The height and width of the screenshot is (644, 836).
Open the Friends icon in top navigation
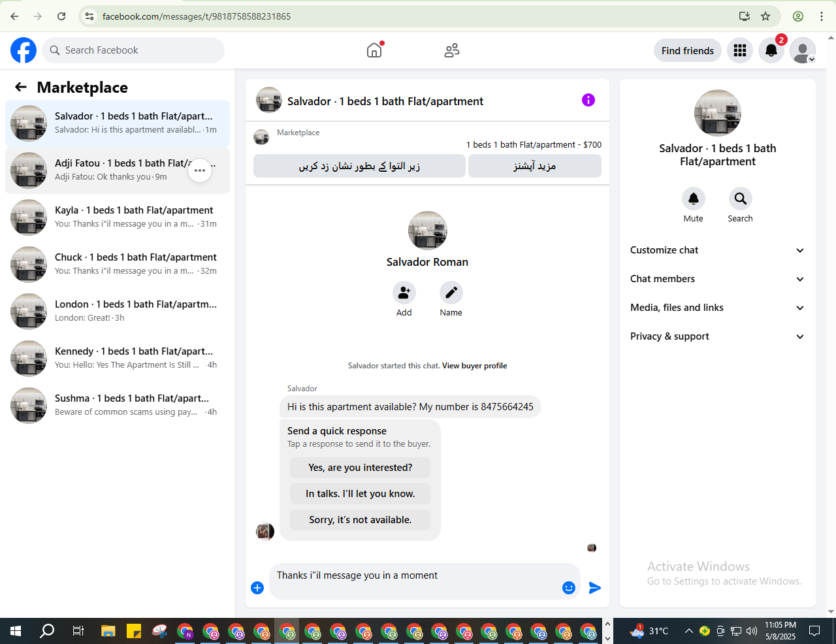pos(452,50)
